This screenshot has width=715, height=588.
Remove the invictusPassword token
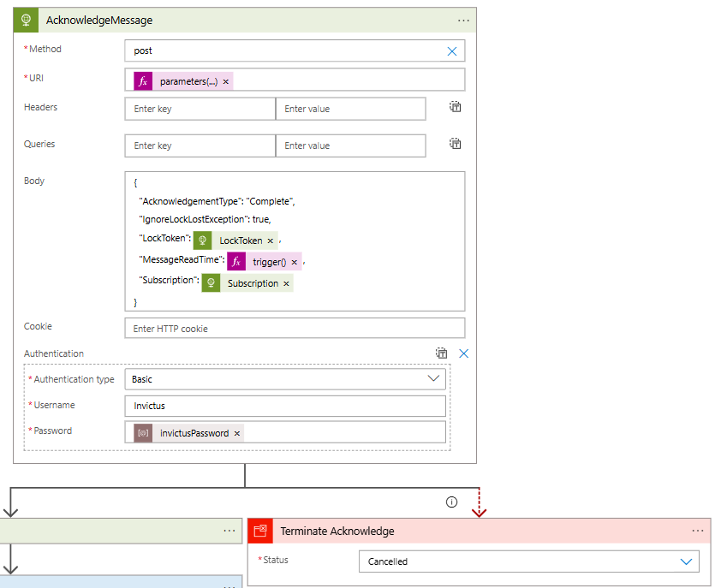coord(237,433)
